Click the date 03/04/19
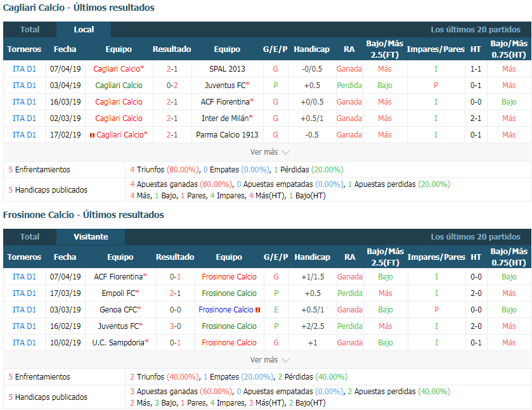532x410 pixels. [x=65, y=86]
